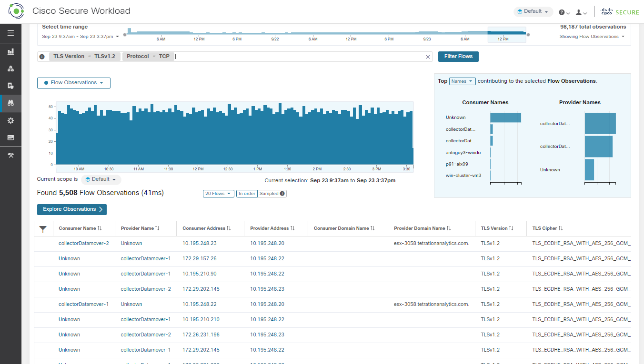Click the Cisco Secure Workload logo
The width and height of the screenshot is (644, 364).
point(16,10)
